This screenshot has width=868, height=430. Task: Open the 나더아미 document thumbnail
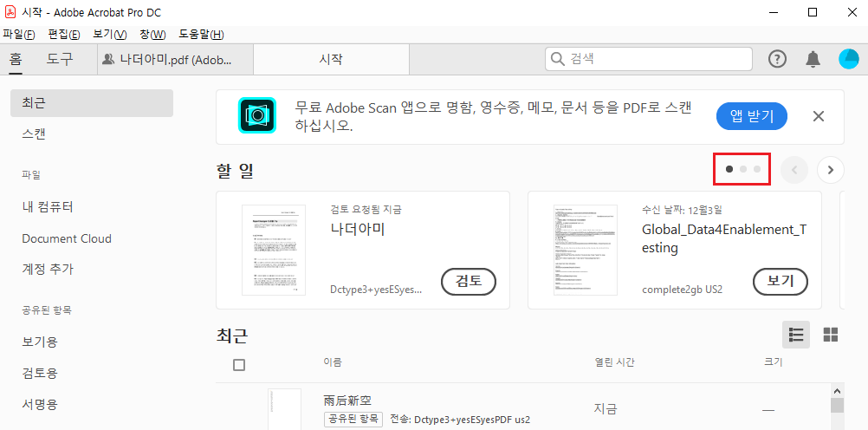click(x=274, y=250)
